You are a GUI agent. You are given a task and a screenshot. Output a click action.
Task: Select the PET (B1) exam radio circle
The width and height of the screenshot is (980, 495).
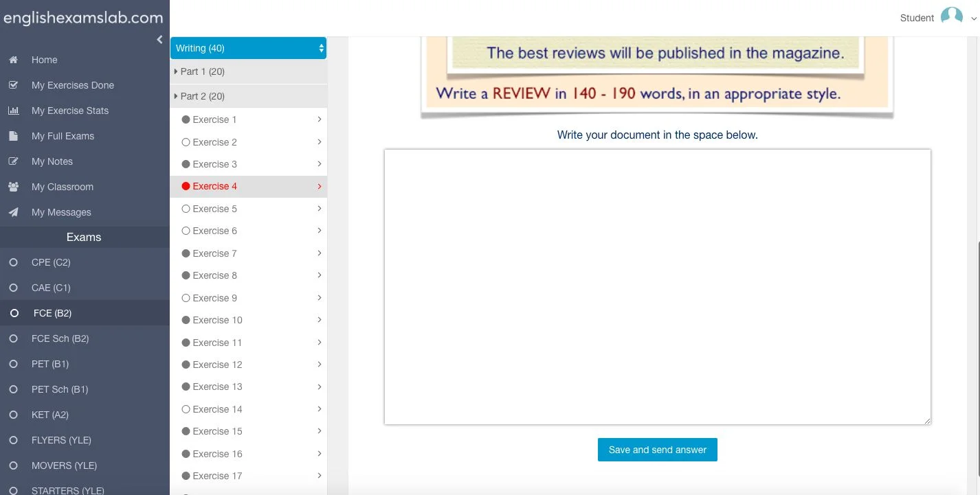click(13, 364)
